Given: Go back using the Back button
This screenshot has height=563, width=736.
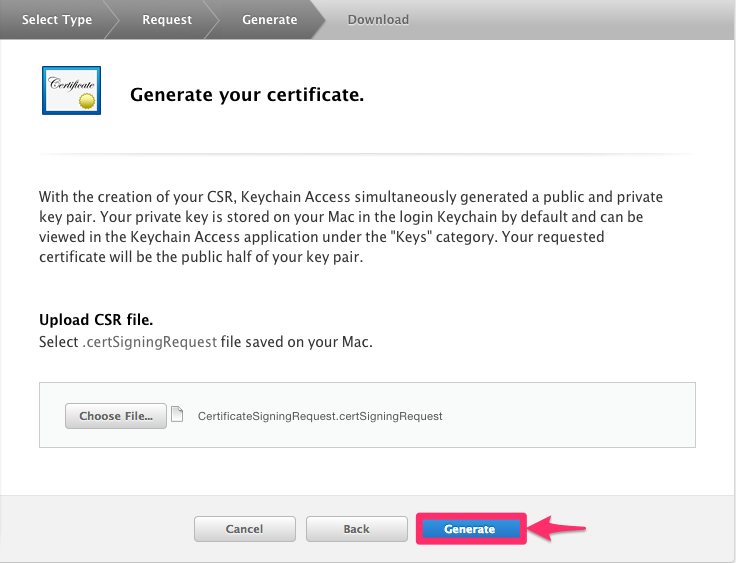Looking at the screenshot, I should (356, 529).
